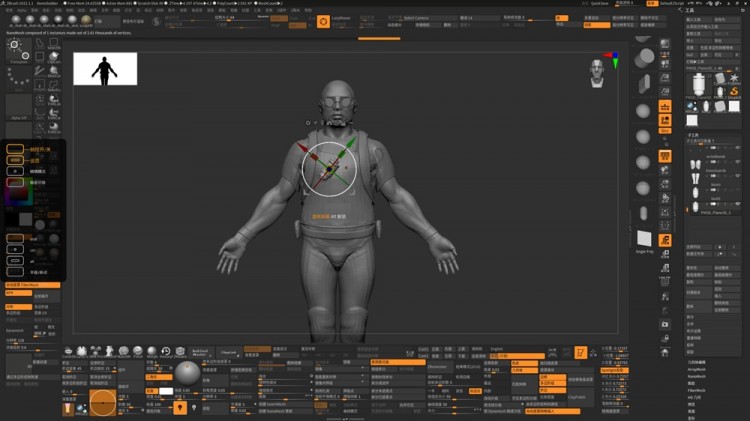Click the large orange circle focal preview
Viewport: 750px width, 421px height.
tap(103, 403)
